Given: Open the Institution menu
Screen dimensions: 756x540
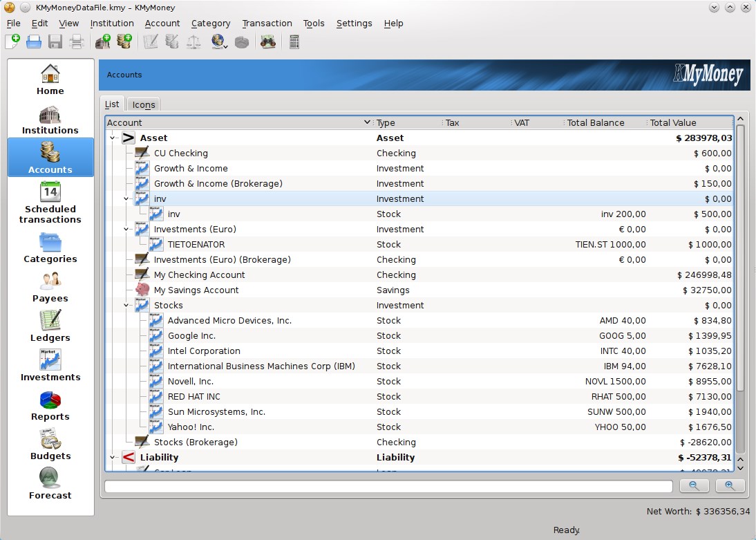Looking at the screenshot, I should 112,24.
